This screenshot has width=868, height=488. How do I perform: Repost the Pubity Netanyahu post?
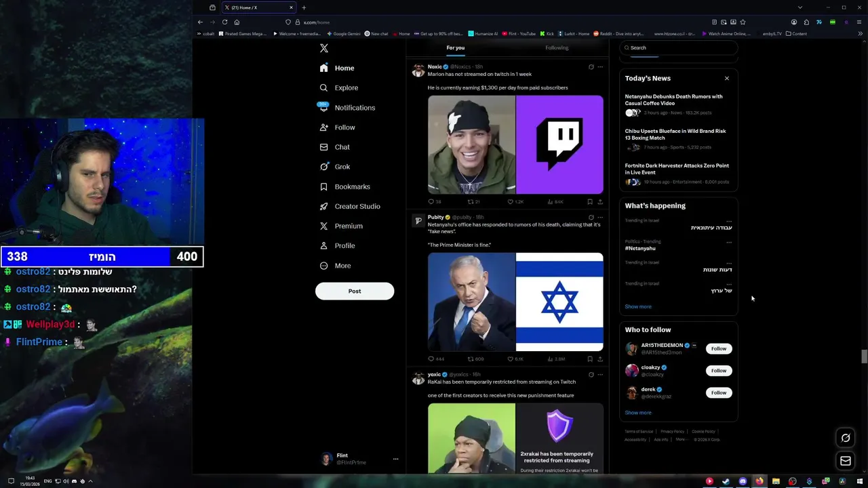[x=475, y=359]
